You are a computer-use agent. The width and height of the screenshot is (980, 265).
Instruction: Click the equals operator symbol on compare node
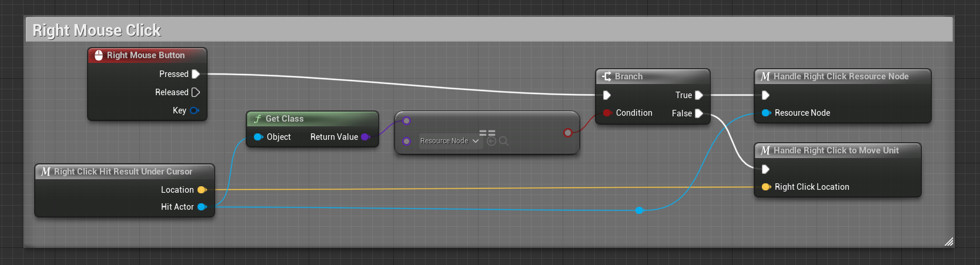point(487,133)
